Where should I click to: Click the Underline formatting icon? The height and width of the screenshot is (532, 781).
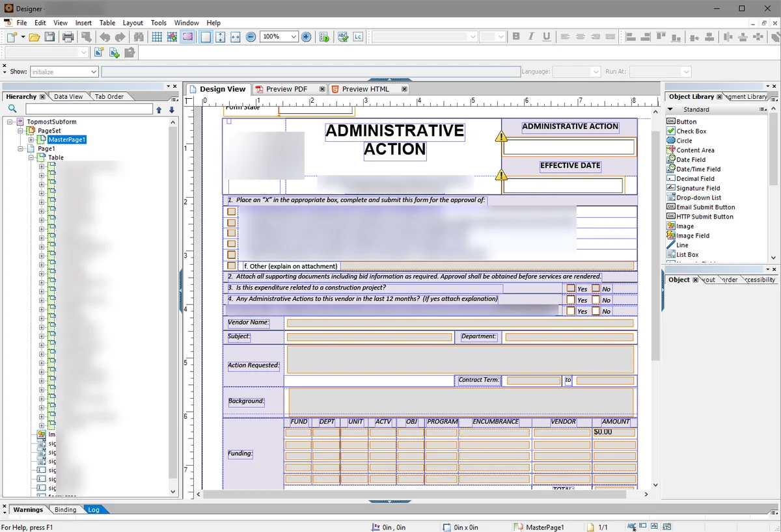point(546,37)
